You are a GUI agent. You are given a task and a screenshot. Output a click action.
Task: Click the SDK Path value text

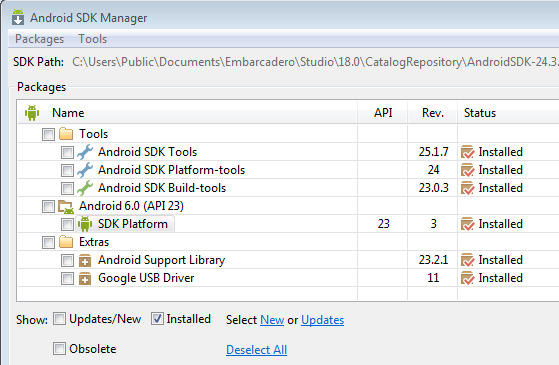click(x=316, y=62)
